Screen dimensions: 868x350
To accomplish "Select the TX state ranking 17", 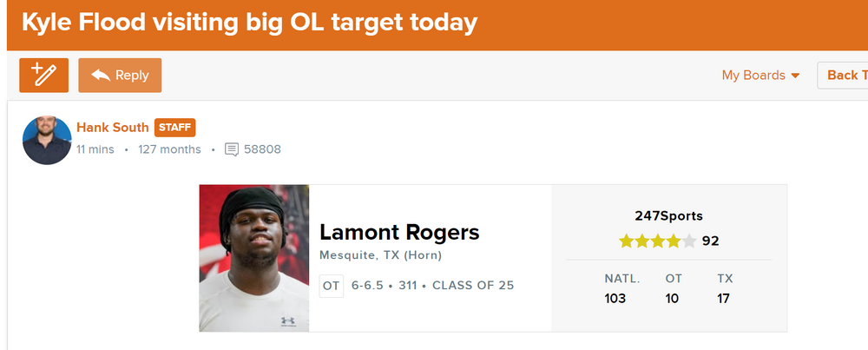I will click(723, 299).
